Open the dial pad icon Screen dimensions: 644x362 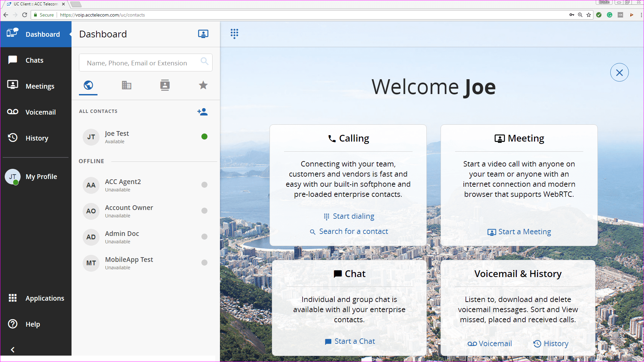(x=234, y=34)
